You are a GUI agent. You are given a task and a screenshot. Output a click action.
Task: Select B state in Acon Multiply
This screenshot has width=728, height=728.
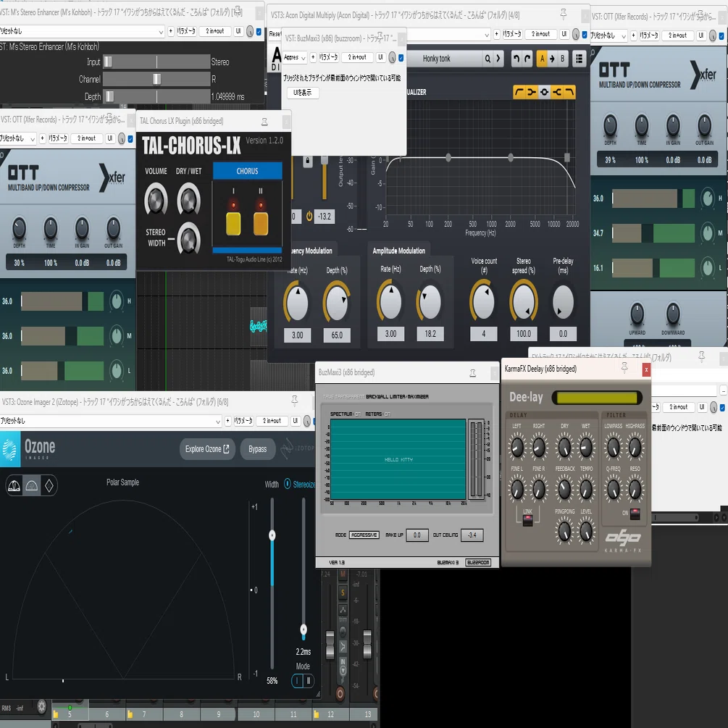pyautogui.click(x=562, y=59)
